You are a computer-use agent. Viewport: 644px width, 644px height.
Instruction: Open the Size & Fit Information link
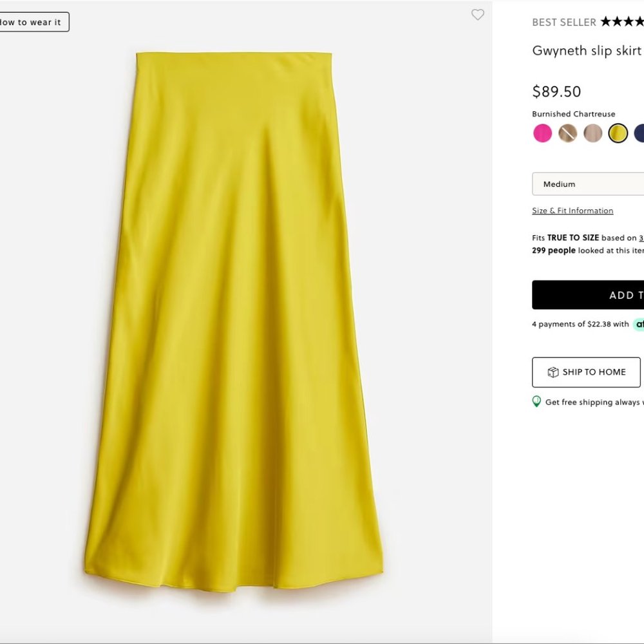click(x=572, y=211)
